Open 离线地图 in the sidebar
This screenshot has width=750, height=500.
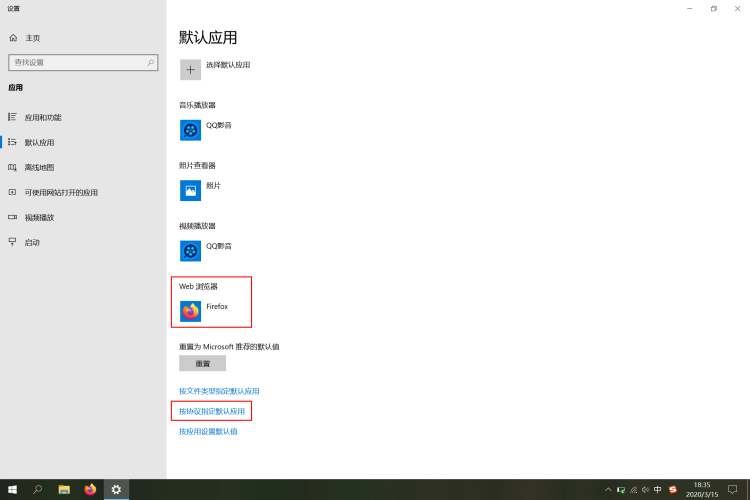tap(39, 167)
